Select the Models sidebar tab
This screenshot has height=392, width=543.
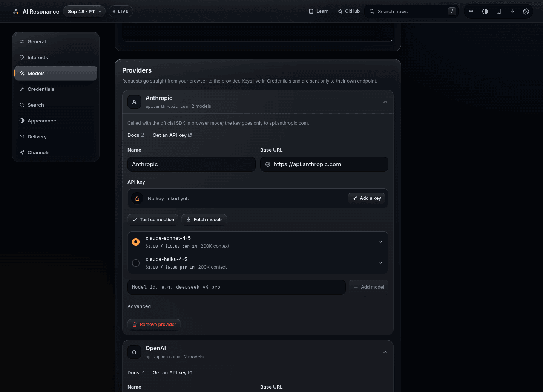point(56,73)
